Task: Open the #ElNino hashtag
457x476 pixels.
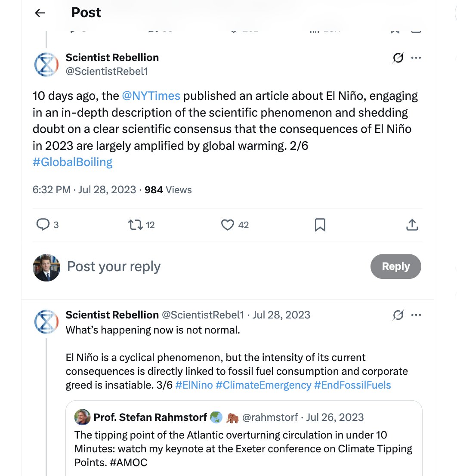Action: (194, 385)
